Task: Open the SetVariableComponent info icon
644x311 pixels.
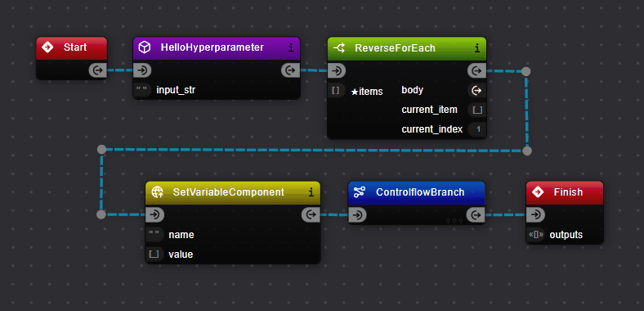Action: [311, 192]
